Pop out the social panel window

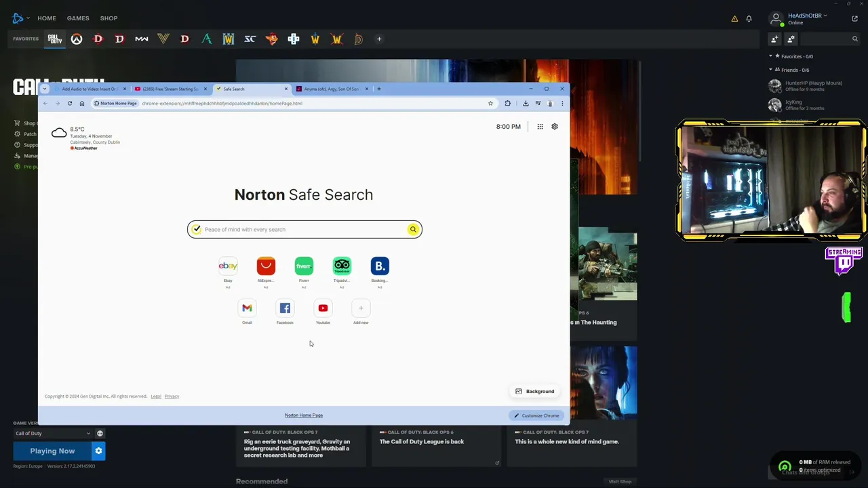[854, 19]
